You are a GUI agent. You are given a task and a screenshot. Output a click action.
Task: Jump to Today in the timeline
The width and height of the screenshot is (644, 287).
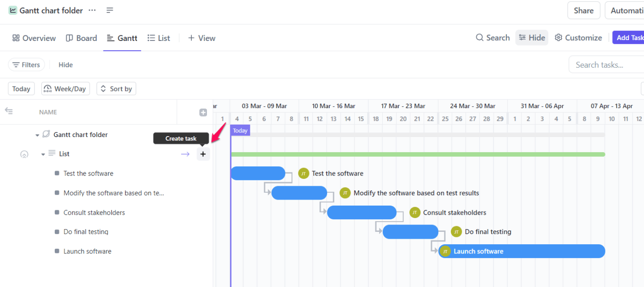coord(21,89)
